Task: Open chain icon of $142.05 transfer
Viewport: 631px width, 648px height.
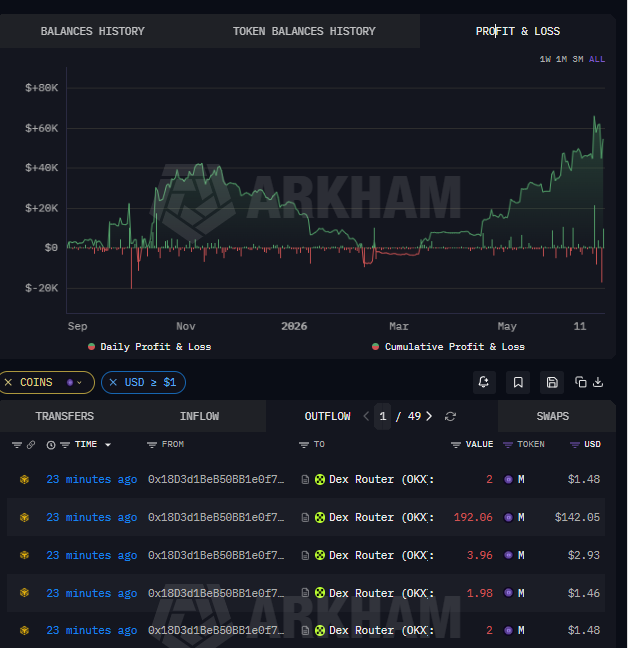Action: point(24,517)
